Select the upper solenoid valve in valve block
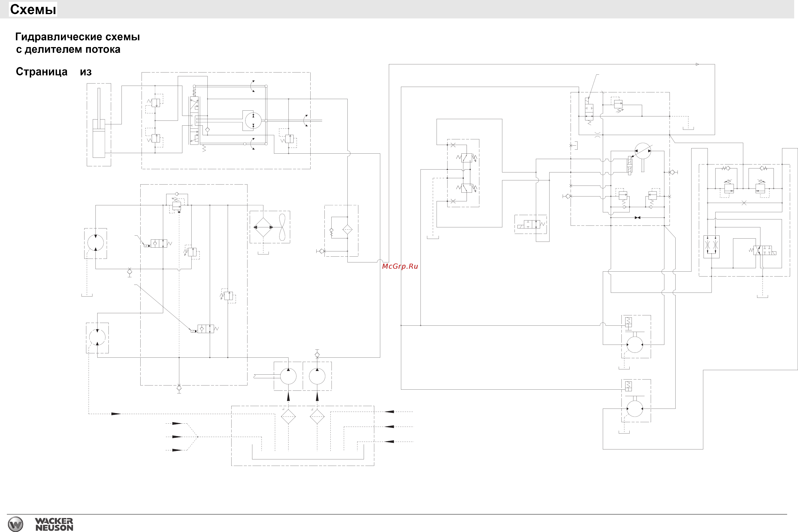The height and width of the screenshot is (532, 798). [158, 244]
